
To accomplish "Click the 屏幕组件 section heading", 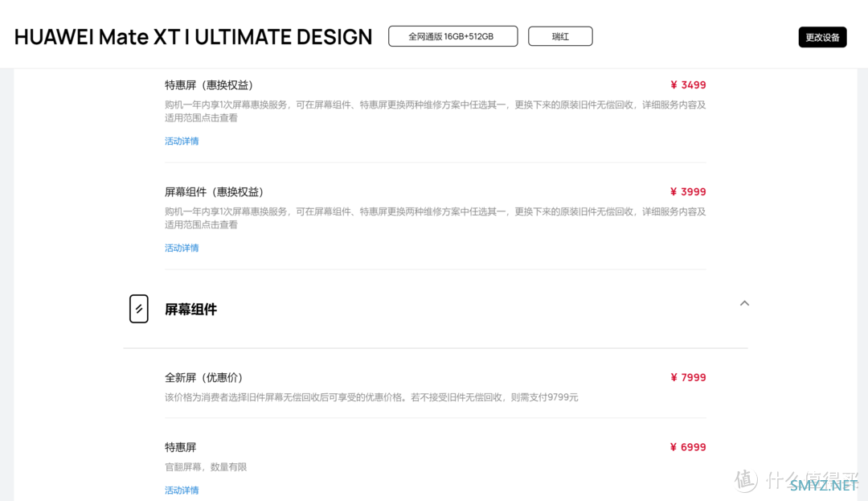I will coord(190,310).
